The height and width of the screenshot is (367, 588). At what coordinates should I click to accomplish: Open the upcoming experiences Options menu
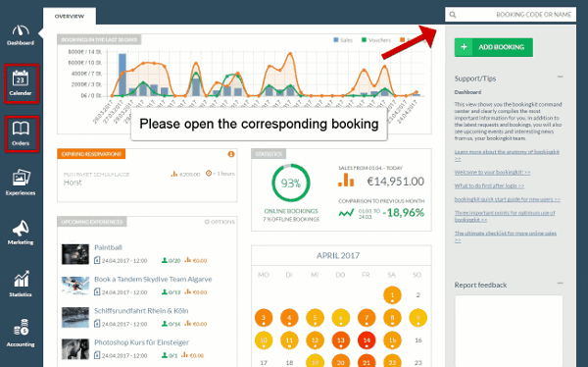(x=220, y=222)
